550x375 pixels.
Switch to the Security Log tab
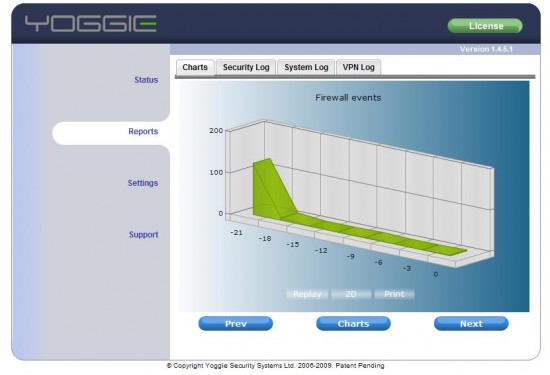(x=246, y=67)
